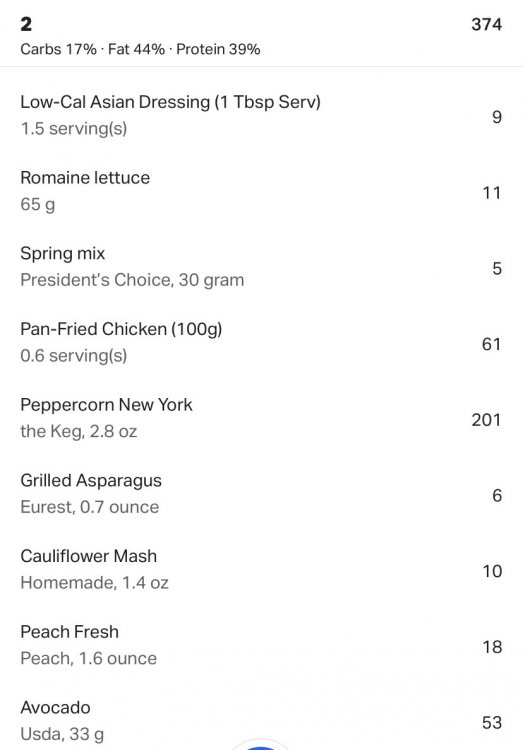The width and height of the screenshot is (523, 750).
Task: Tap the Carbs 17% Fat 44% Protein 39% summary
Action: tap(140, 49)
